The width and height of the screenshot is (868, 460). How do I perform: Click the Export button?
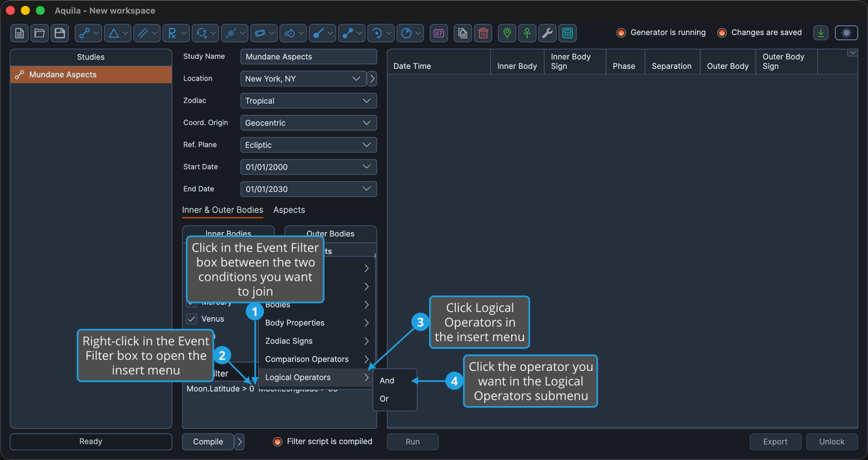pyautogui.click(x=775, y=442)
